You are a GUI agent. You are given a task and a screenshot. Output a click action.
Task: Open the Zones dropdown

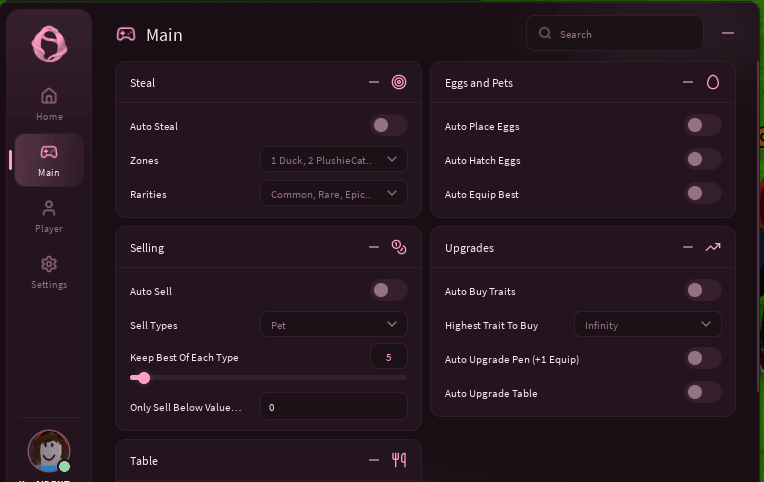[x=334, y=160]
